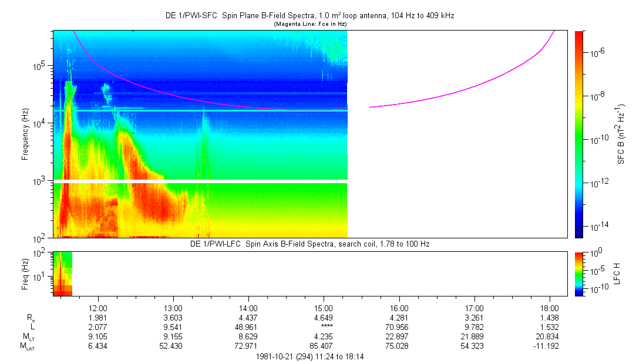Click the 12:00 time tick label
Screen dimensions: 636x364
click(x=98, y=308)
